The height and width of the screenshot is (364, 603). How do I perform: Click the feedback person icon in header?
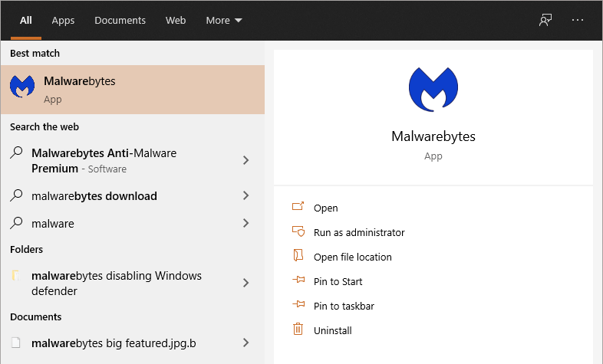[545, 20]
